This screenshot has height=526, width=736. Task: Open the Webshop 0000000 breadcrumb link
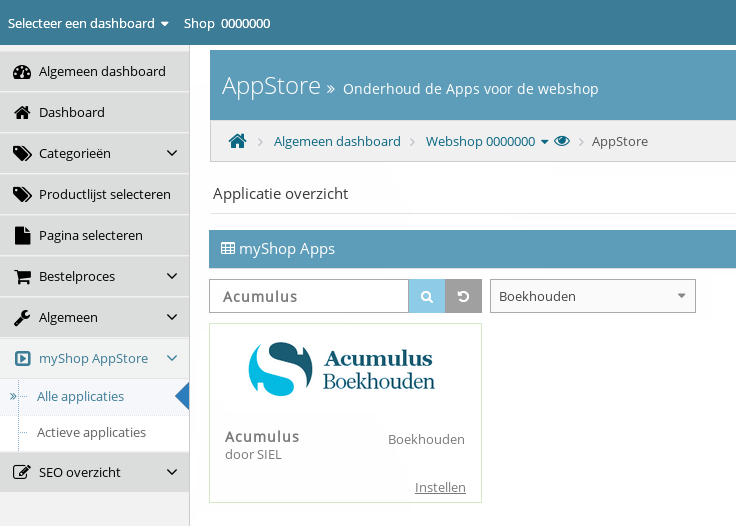click(x=480, y=141)
